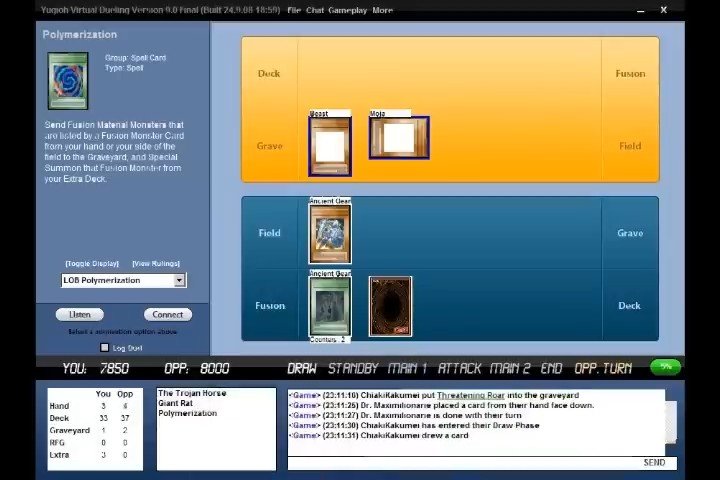Click the green Ancient Gear card with counters

click(x=330, y=306)
